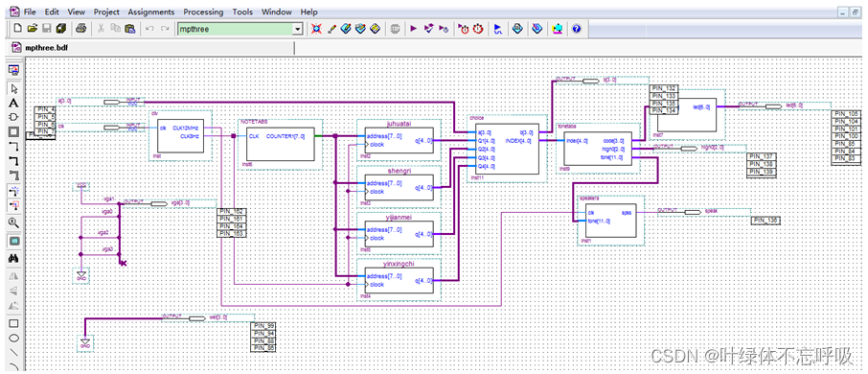Redo the last undone edit
The image size is (868, 374).
click(165, 28)
